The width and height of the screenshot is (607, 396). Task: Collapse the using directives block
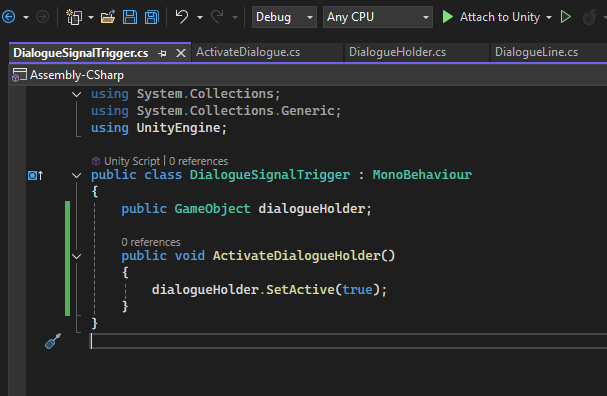pos(77,94)
